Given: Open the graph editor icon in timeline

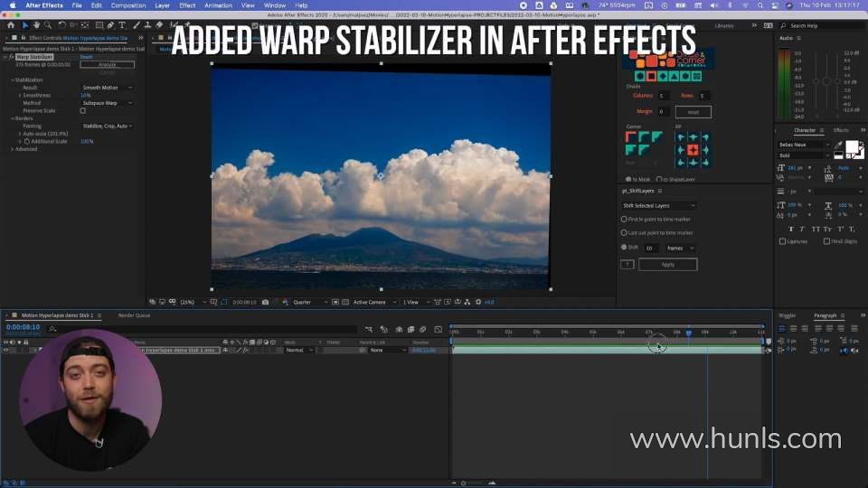Looking at the screenshot, I should (438, 329).
